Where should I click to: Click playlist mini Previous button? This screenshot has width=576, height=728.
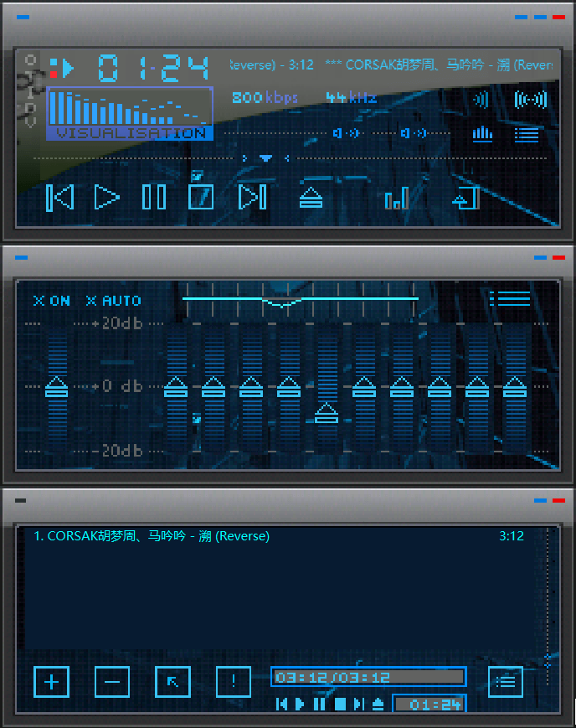point(281,705)
